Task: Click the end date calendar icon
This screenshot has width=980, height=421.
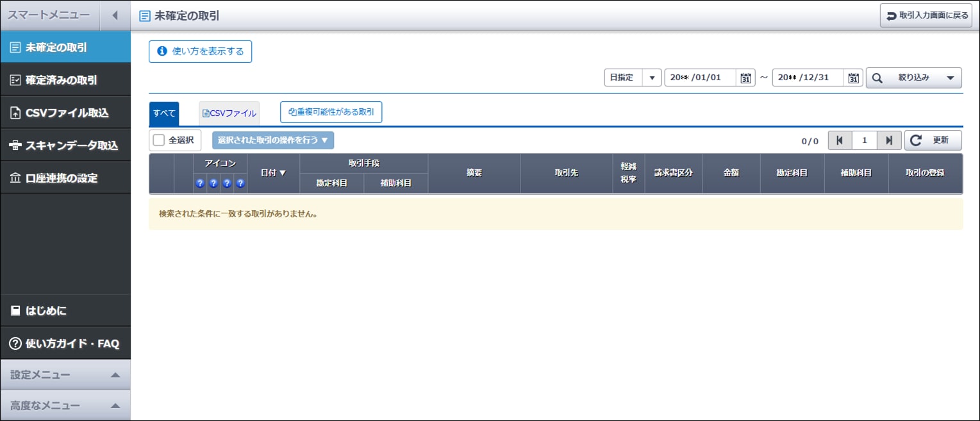Action: point(853,78)
